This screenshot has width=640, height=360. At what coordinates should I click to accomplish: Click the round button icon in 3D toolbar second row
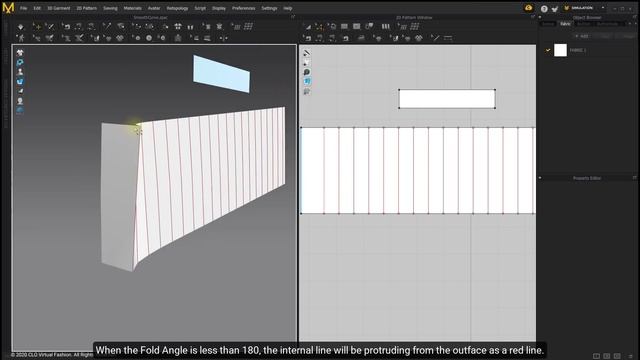149,38
